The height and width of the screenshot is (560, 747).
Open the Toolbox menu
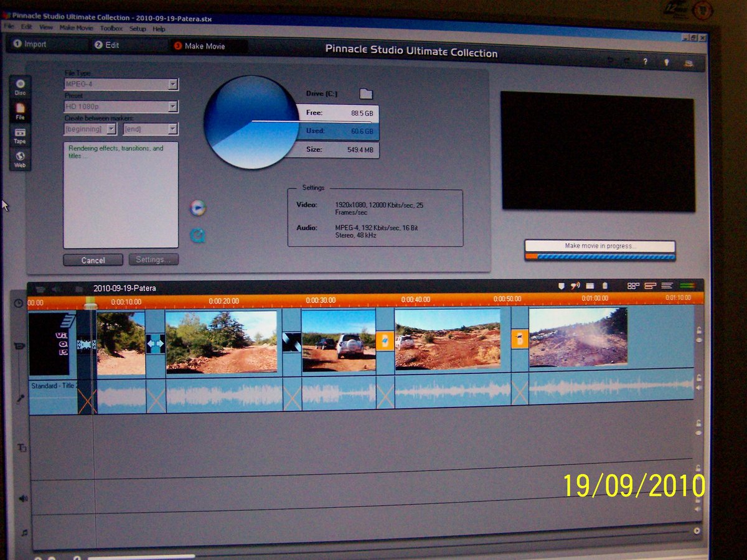point(111,29)
